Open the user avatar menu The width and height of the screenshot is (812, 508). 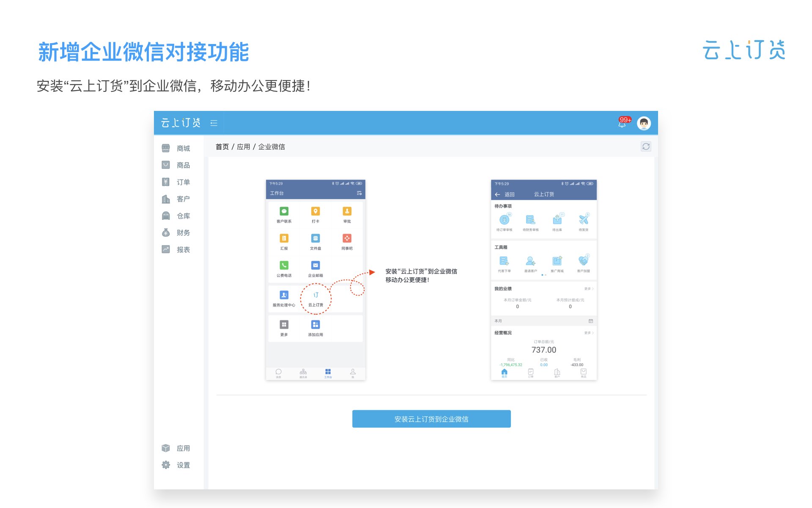644,123
